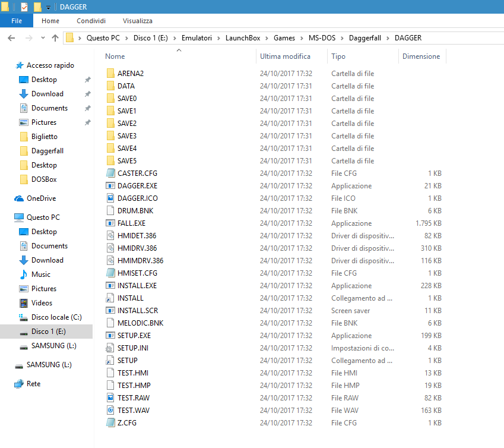
Task: Expand the Questo PC breadcrumb chevron
Action: [126, 38]
